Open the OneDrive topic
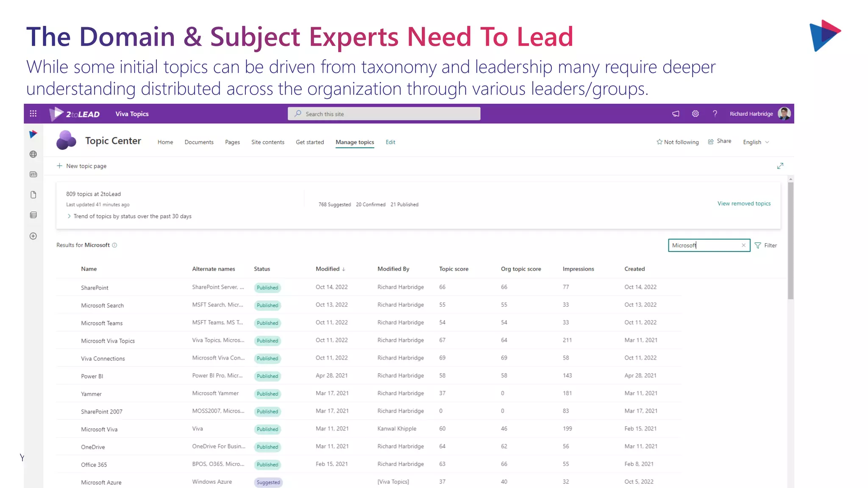Screen dimensions: 868x488 click(93, 447)
